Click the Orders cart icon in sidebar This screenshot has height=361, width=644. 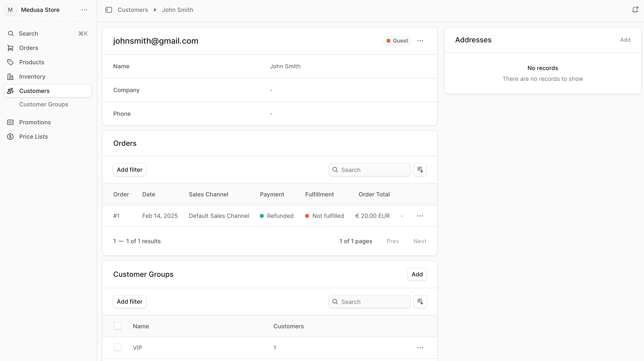tap(10, 48)
